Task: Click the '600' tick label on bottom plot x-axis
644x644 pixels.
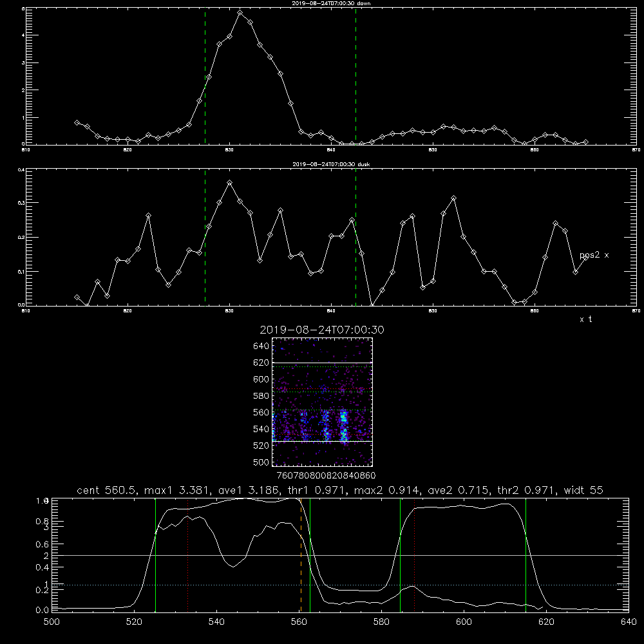Action: [464, 622]
